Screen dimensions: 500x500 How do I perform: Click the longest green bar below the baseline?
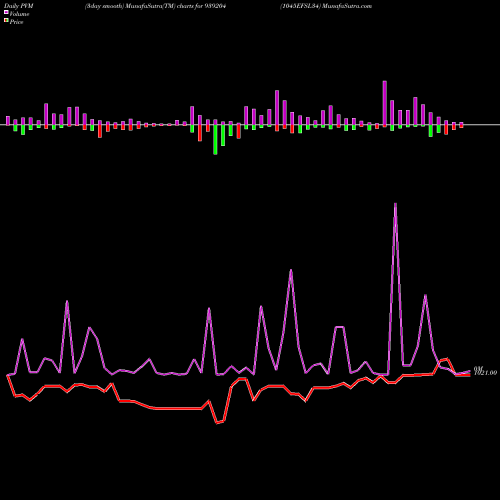click(215, 140)
